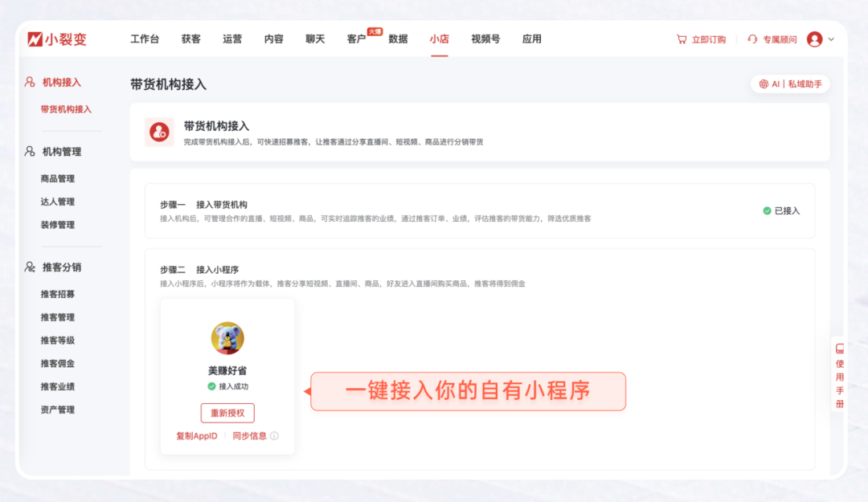
Task: Click the headset 专属顾问 icon
Action: click(752, 39)
